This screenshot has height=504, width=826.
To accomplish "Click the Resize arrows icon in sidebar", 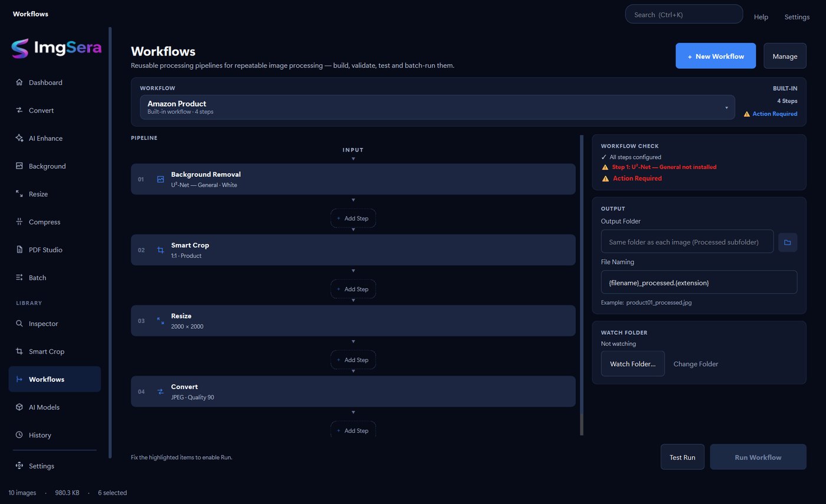I will click(19, 194).
